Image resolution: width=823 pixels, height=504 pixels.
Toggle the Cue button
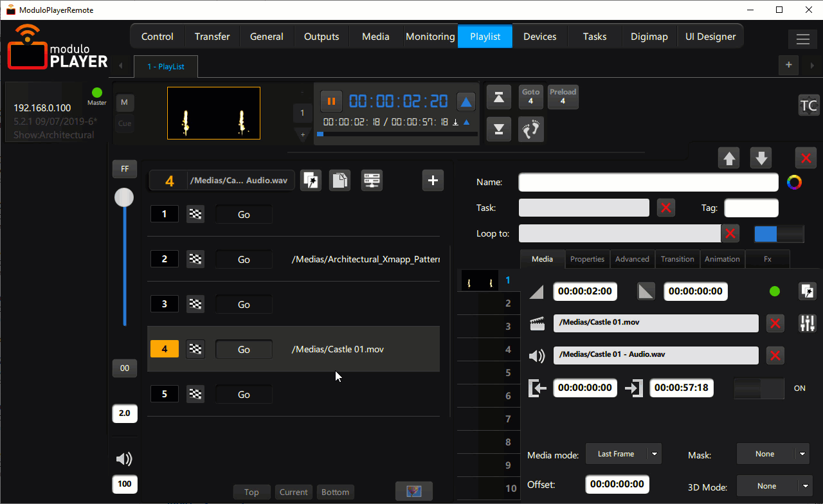click(125, 124)
